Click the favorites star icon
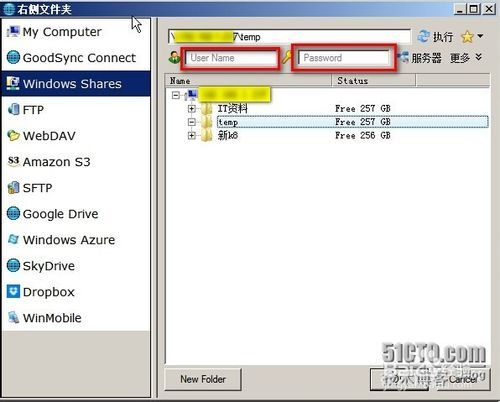500x402 pixels. coord(467,37)
